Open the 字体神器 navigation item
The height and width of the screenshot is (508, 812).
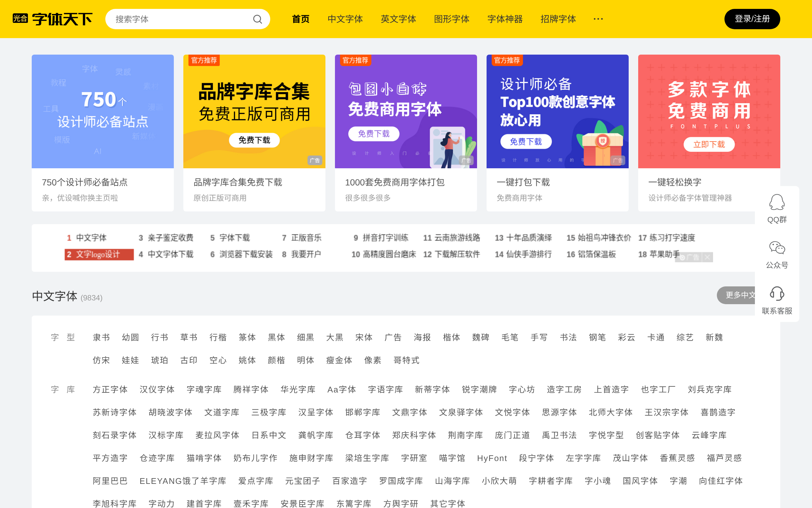505,19
